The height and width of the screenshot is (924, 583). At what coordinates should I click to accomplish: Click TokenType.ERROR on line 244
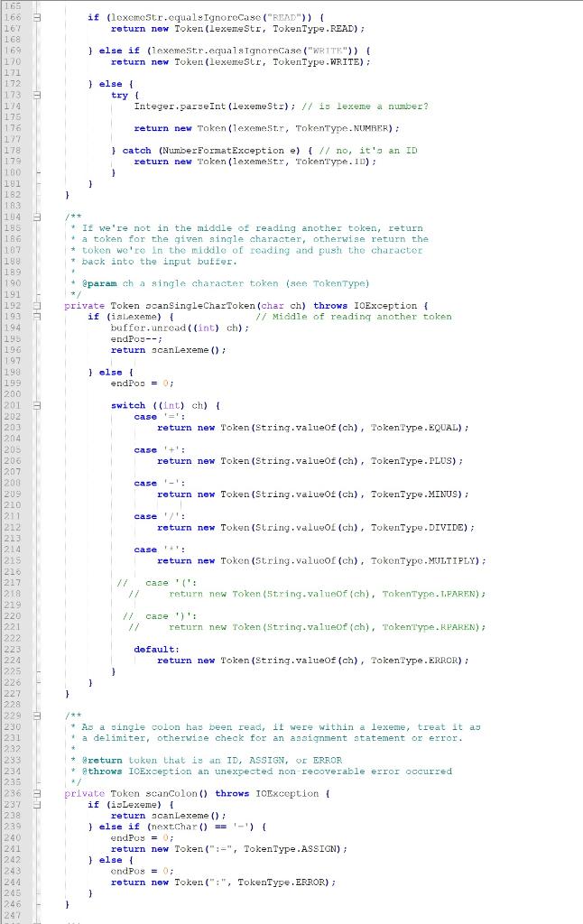coord(283,882)
